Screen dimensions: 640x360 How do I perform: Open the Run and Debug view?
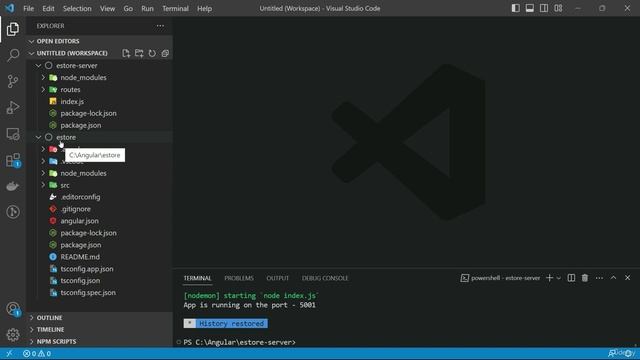13,107
